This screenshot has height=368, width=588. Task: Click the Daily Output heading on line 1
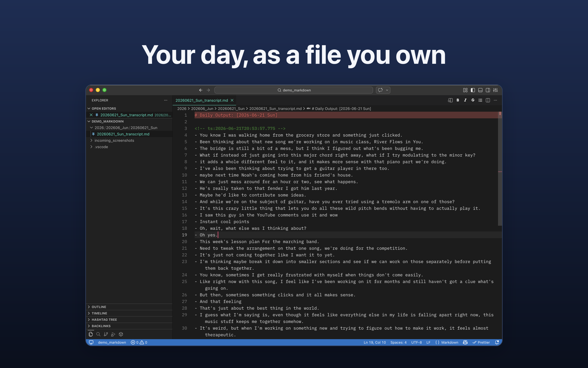pos(236,115)
